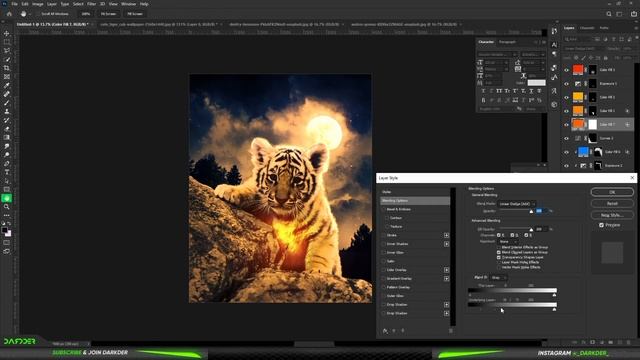This screenshot has height=360, width=640.
Task: Open Layers panel blend mode dropdown
Action: pyautogui.click(x=584, y=49)
